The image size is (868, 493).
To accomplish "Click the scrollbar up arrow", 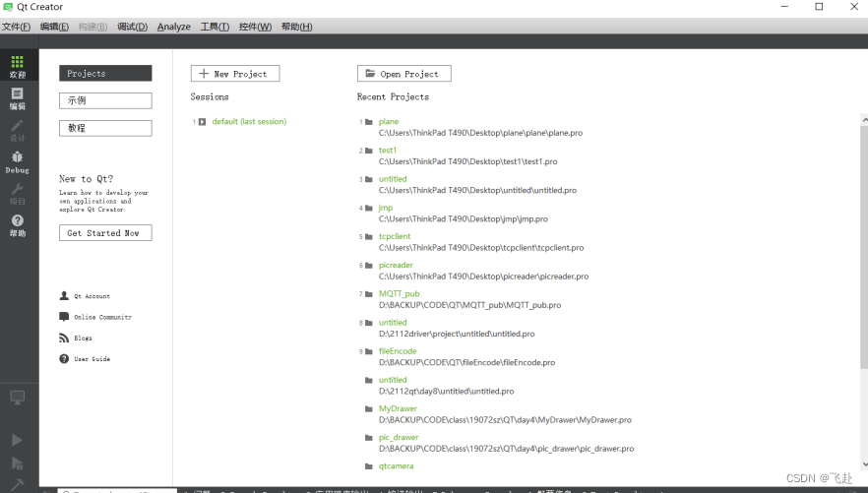I will click(x=864, y=119).
